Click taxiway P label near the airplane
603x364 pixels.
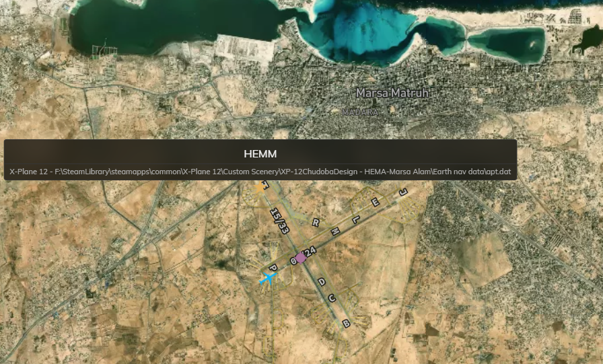tap(273, 268)
